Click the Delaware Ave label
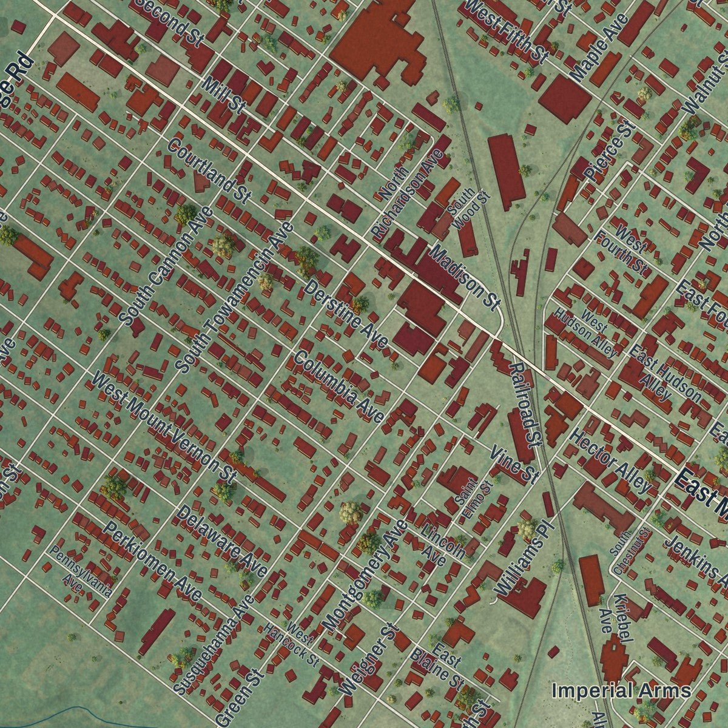This screenshot has height=728, width=728. (222, 541)
